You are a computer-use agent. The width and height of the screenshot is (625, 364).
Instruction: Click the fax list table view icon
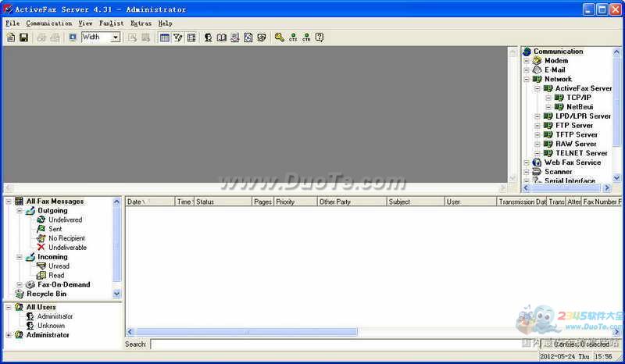[164, 37]
